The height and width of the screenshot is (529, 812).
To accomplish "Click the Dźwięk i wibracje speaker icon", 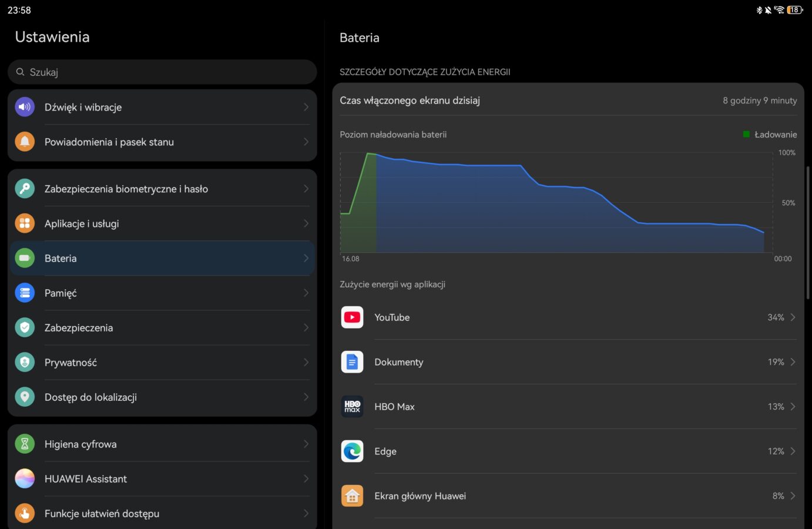I will pyautogui.click(x=25, y=107).
